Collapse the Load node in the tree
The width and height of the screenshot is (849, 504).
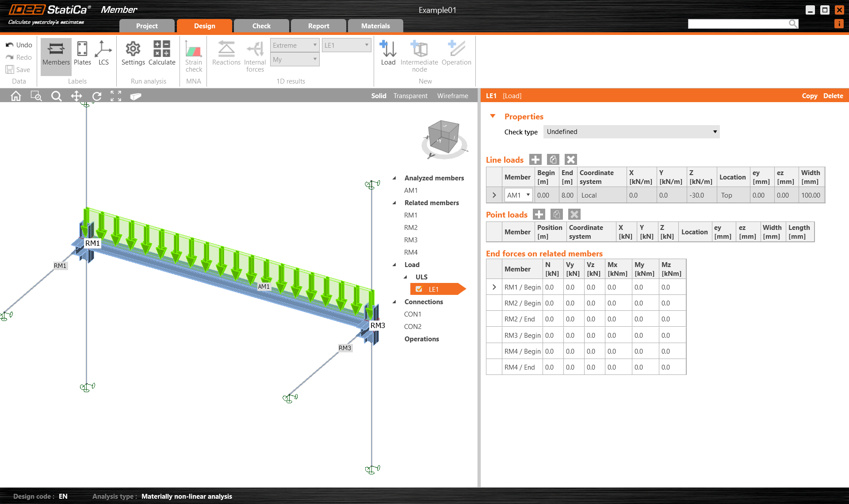[x=394, y=264]
